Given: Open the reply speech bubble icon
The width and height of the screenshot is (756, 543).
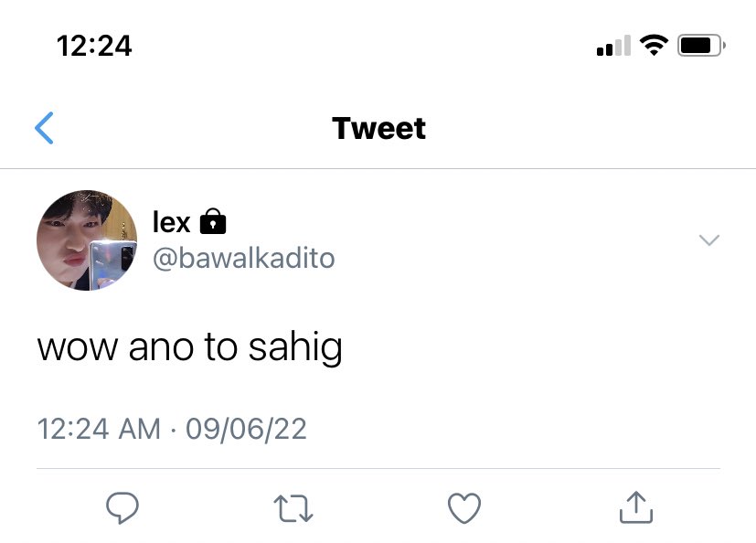Looking at the screenshot, I should tap(122, 507).
